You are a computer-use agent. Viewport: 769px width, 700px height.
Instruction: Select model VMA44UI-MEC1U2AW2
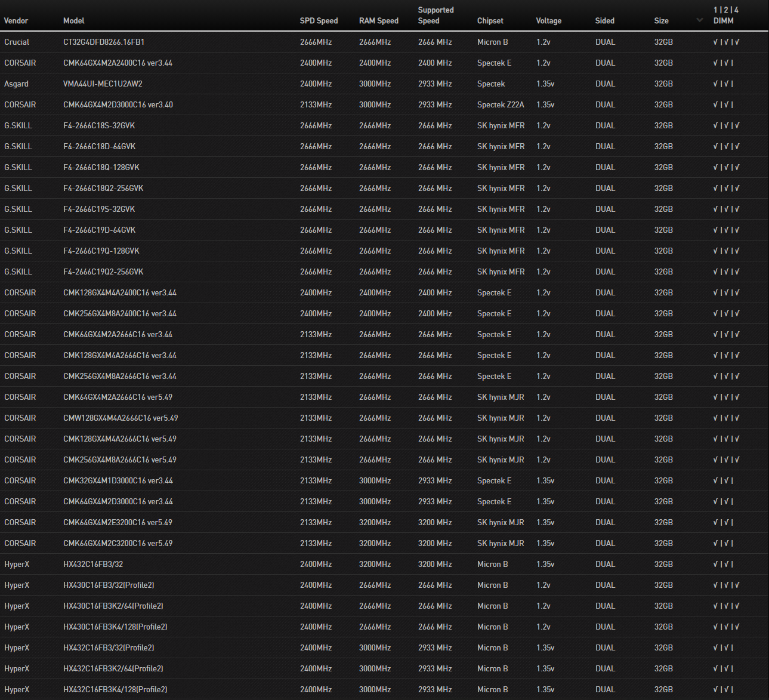[x=103, y=84]
